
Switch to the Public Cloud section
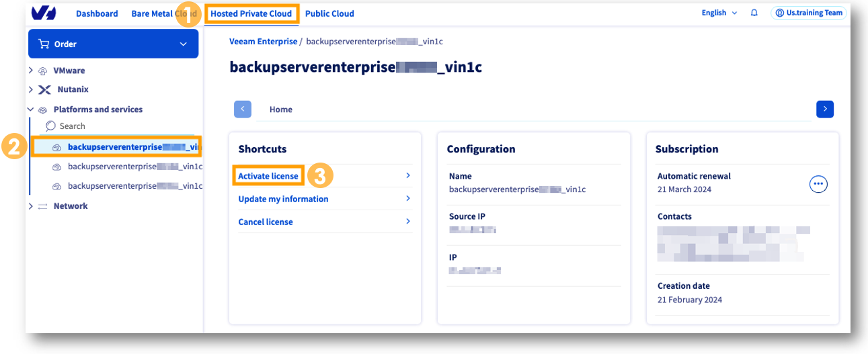[x=329, y=13]
